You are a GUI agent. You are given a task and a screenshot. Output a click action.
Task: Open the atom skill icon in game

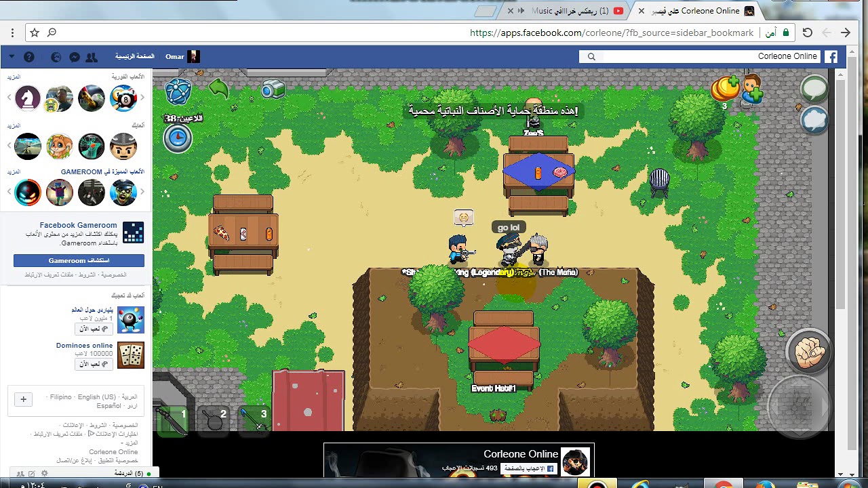(x=178, y=91)
